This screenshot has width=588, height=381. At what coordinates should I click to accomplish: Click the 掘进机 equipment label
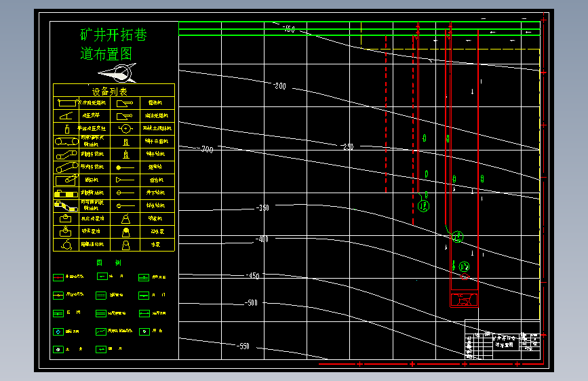(155, 103)
